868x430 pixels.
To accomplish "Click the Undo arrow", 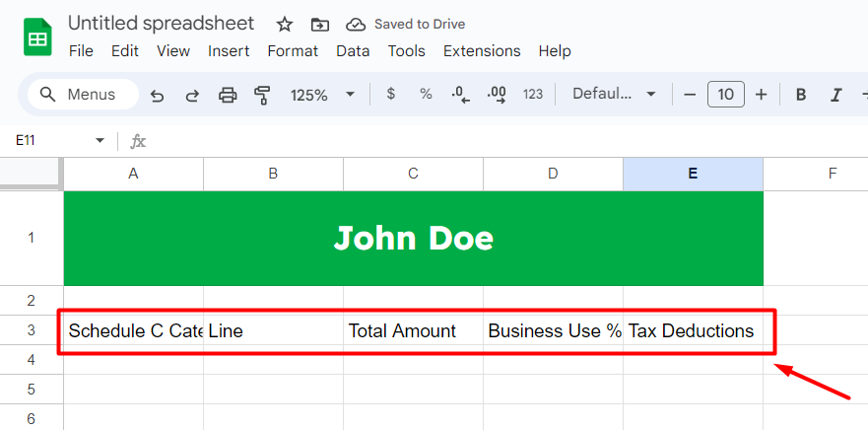I will (158, 96).
